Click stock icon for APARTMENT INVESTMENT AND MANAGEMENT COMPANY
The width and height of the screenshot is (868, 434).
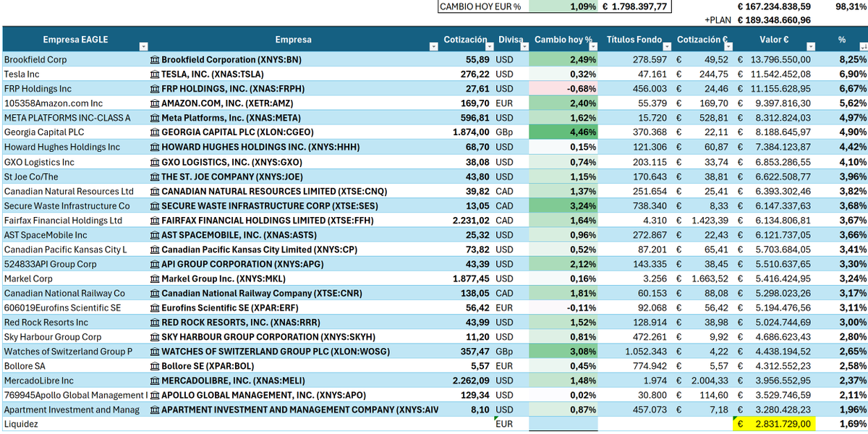pyautogui.click(x=155, y=410)
